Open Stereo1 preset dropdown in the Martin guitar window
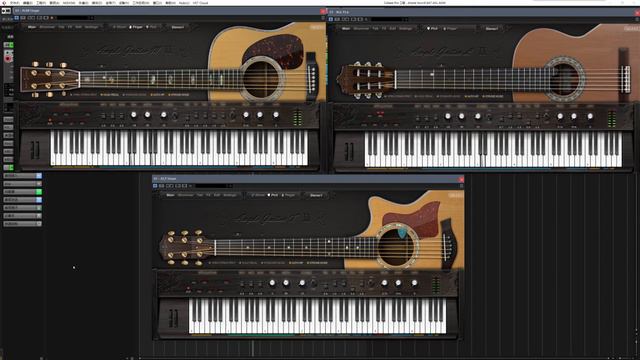640x360 pixels. [178, 27]
